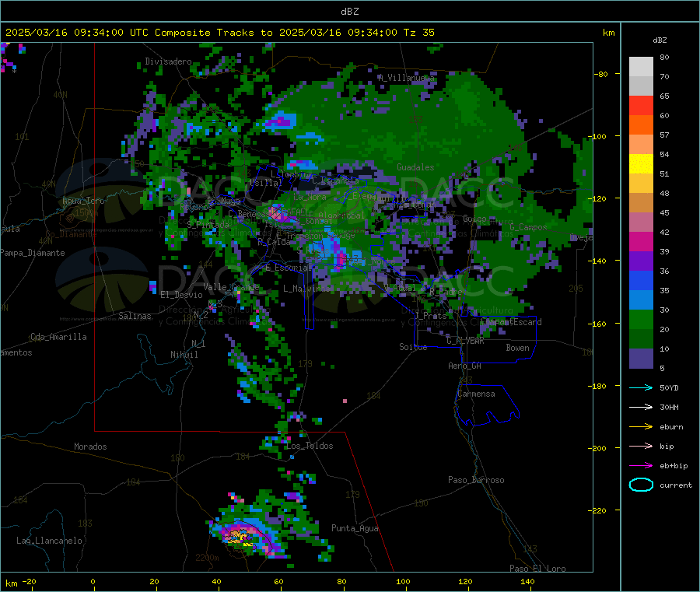Image resolution: width=700 pixels, height=592 pixels.
Task: Click the Lag.Llancanelo place label
Action: pos(50,541)
